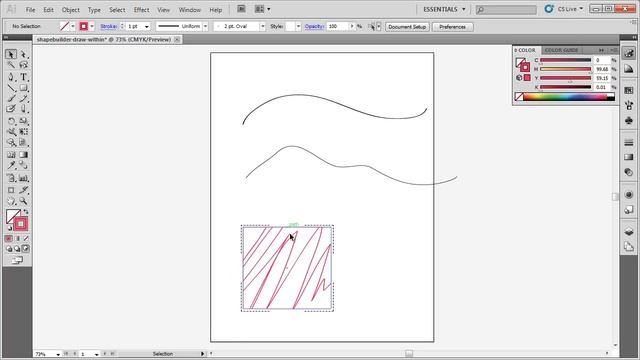Select the Mesh tool

(x=11, y=155)
